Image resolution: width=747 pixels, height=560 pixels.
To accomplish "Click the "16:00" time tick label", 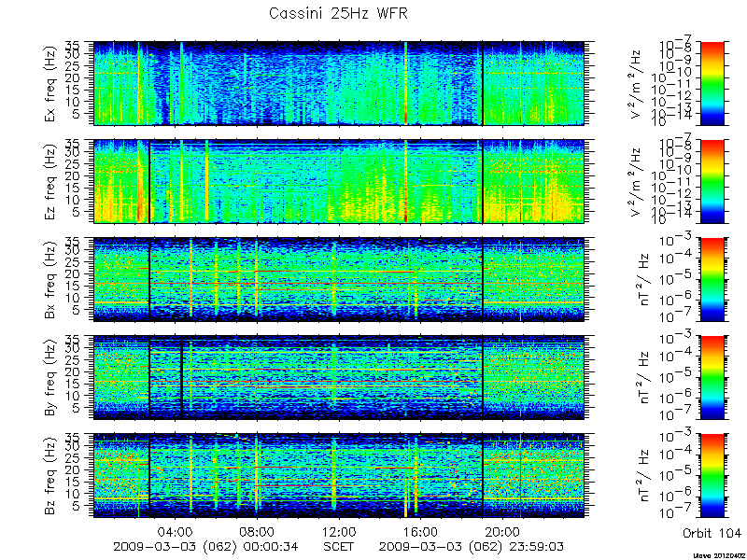I will coord(421,530).
